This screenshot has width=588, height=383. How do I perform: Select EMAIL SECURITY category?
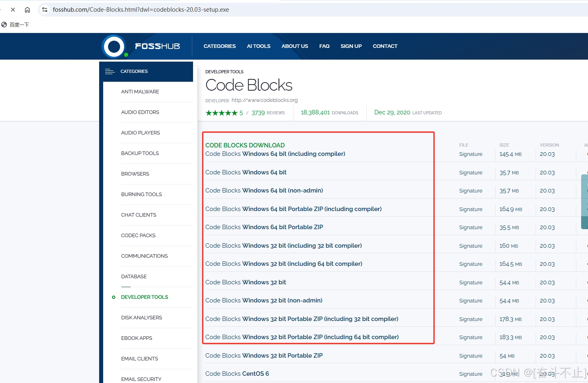click(141, 379)
